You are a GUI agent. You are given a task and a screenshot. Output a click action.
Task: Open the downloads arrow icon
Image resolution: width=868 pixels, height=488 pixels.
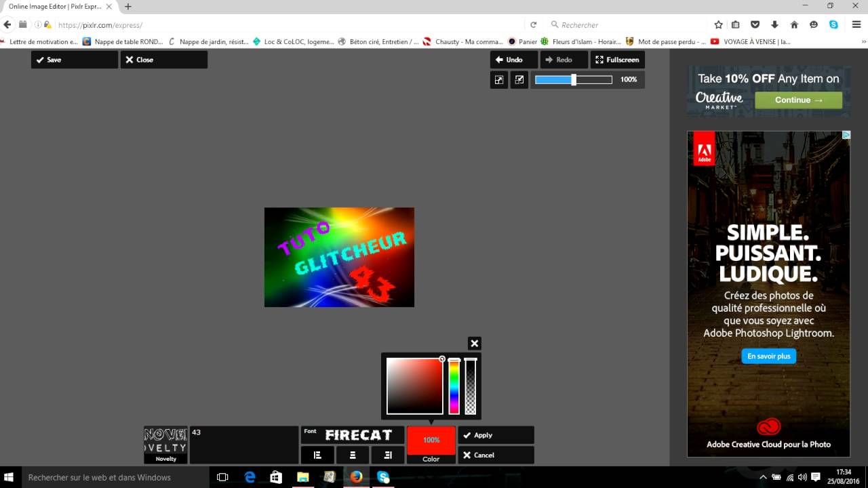click(x=774, y=24)
